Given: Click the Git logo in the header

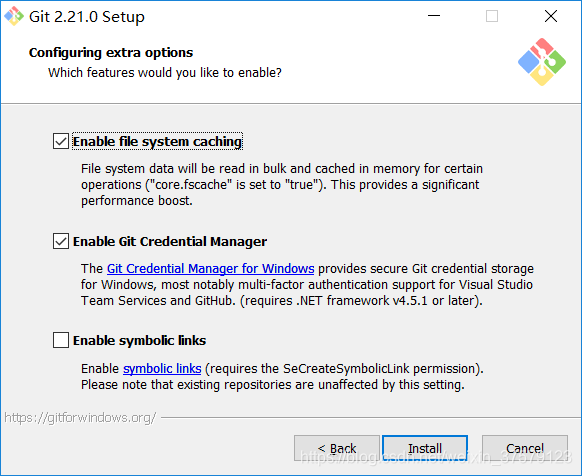Looking at the screenshot, I should pos(542,62).
